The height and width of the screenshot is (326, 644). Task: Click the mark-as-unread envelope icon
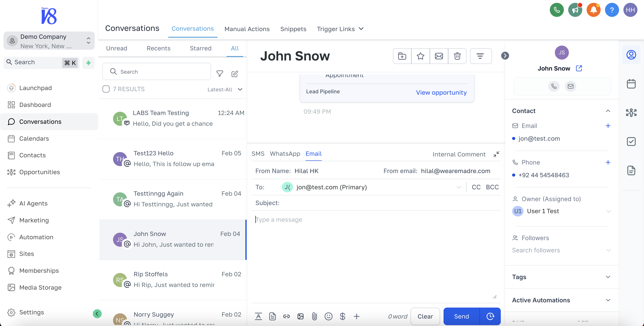click(439, 56)
